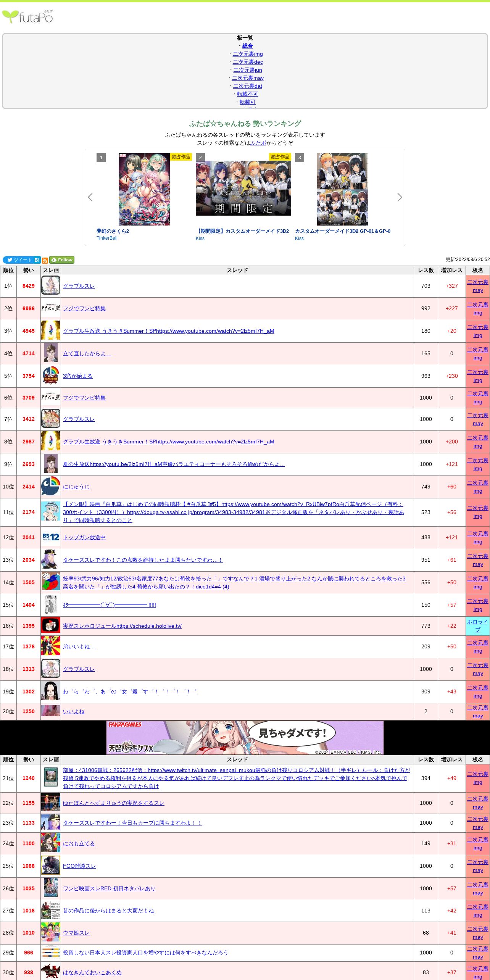Go to next carousel slide arrow

pos(400,197)
